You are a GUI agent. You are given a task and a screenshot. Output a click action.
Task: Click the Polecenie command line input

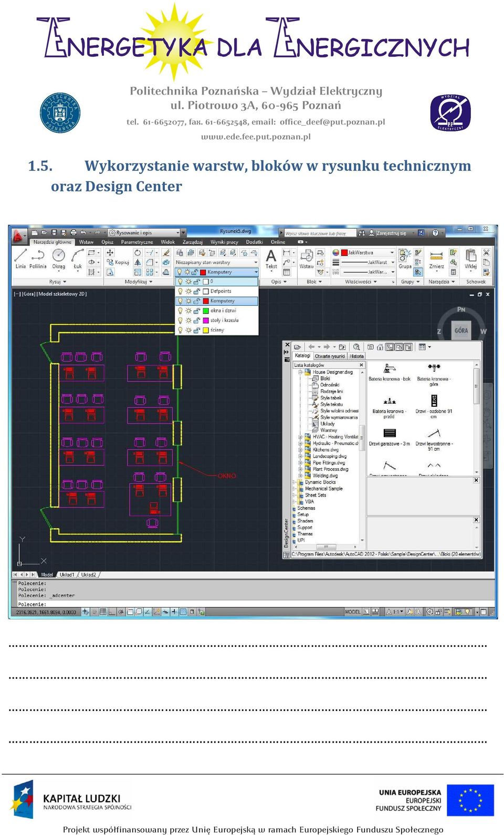click(252, 604)
